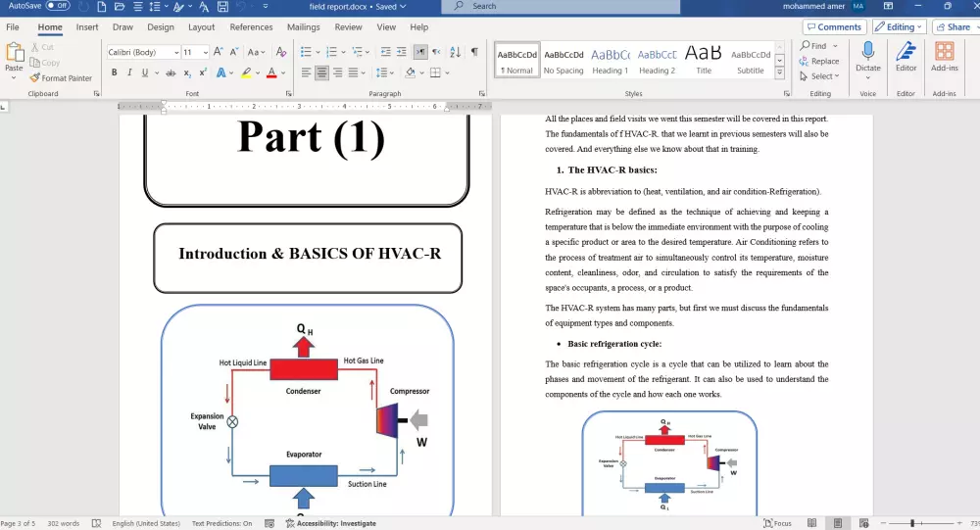Toggle Italic formatting
Viewport: 980px width, 530px height.
(x=129, y=73)
